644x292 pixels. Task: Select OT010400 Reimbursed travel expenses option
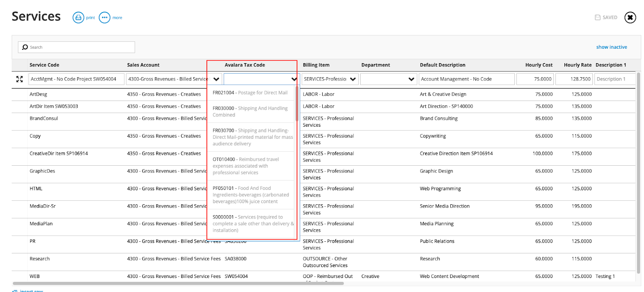click(x=250, y=166)
